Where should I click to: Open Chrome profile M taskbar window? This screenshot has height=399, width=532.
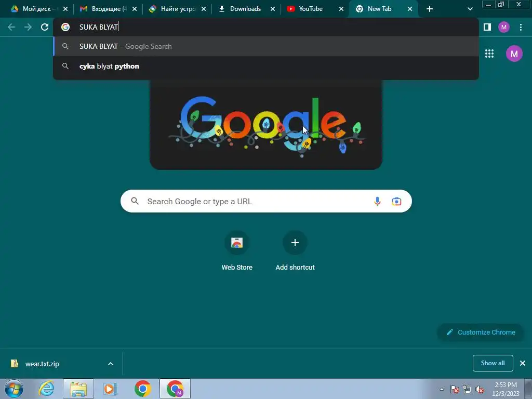[x=175, y=389]
